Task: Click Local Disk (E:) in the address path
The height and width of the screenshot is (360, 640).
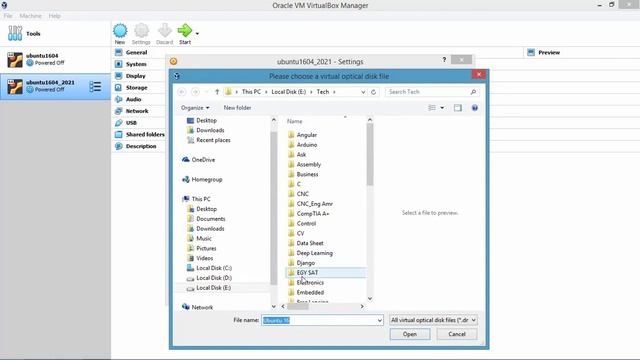Action: point(289,92)
